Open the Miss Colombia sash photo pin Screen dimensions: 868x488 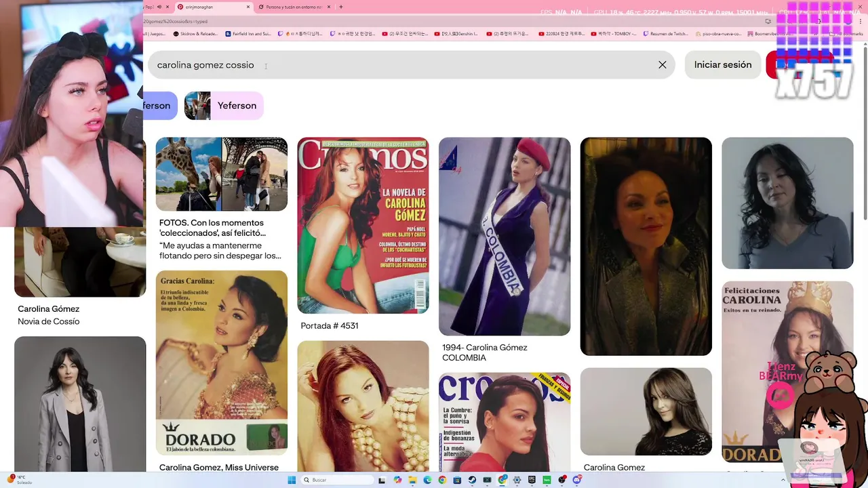tap(505, 237)
